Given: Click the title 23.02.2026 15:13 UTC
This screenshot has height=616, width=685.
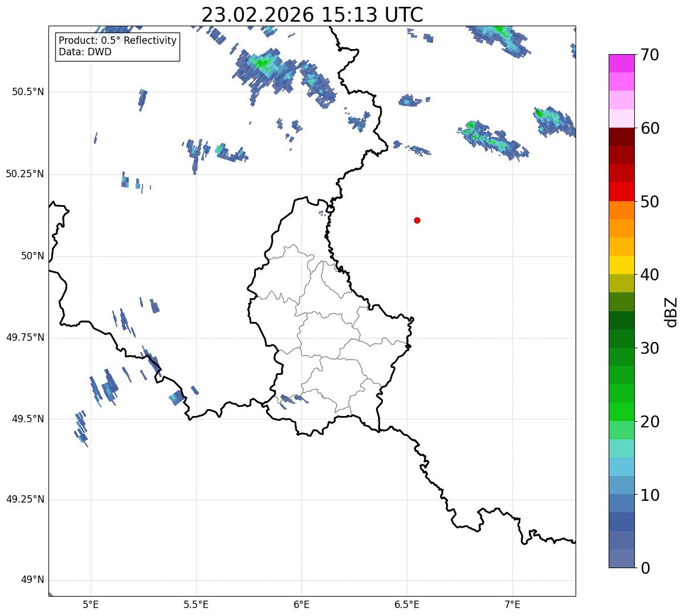Looking at the screenshot, I should coord(312,14).
